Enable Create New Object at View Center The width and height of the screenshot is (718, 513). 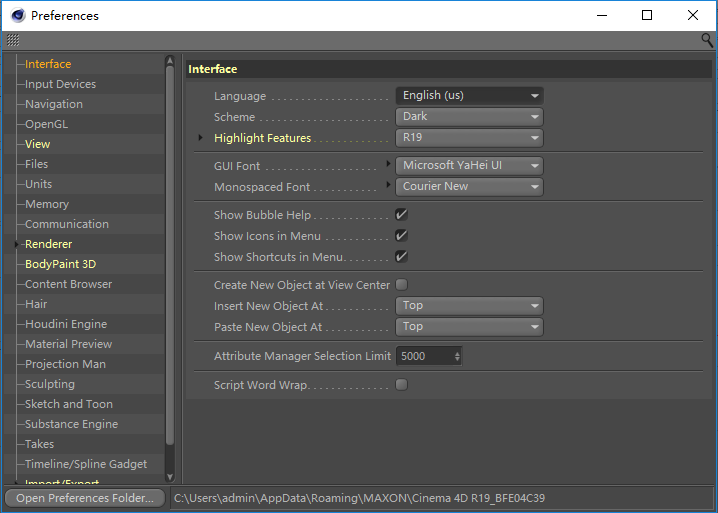[402, 285]
